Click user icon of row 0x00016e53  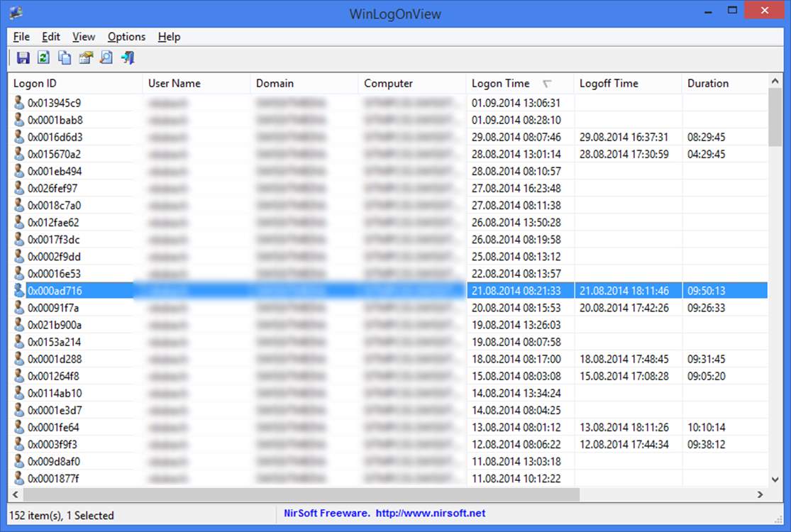pyautogui.click(x=18, y=274)
